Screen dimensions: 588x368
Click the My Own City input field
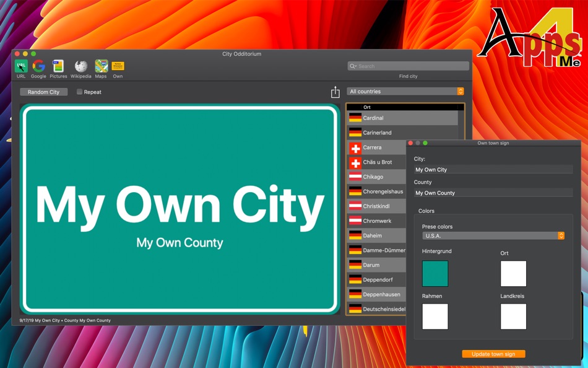493,169
